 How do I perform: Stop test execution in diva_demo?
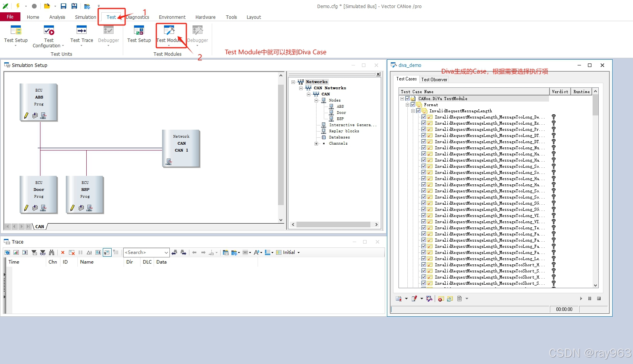point(599,299)
